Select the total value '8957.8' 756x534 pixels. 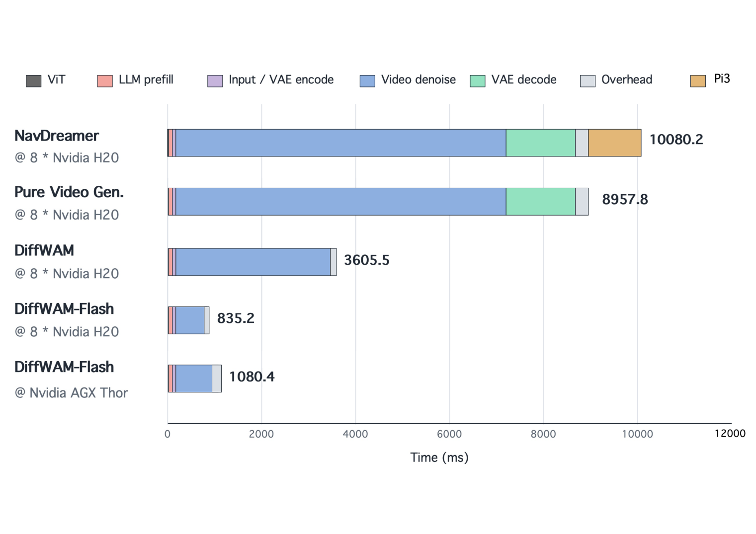(x=625, y=200)
